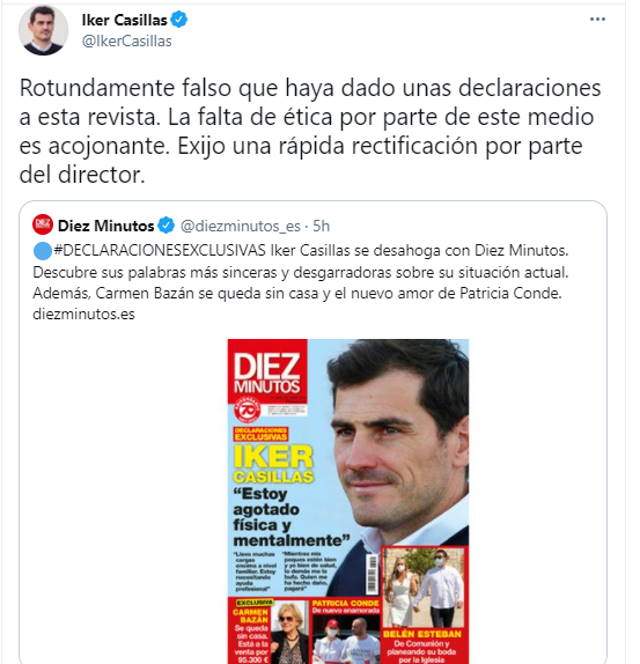The height and width of the screenshot is (664, 640).
Task: Open the @IkerCasillas handle link
Action: [x=127, y=41]
